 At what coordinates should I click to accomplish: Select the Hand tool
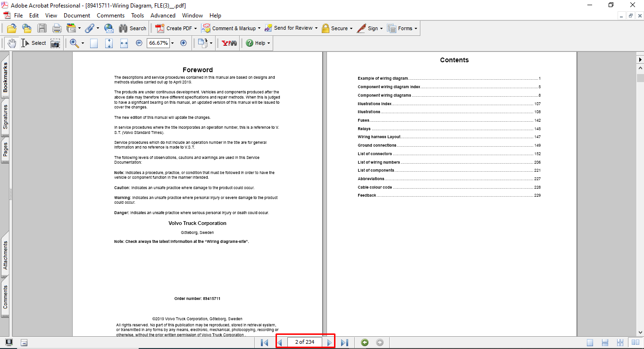coord(11,43)
